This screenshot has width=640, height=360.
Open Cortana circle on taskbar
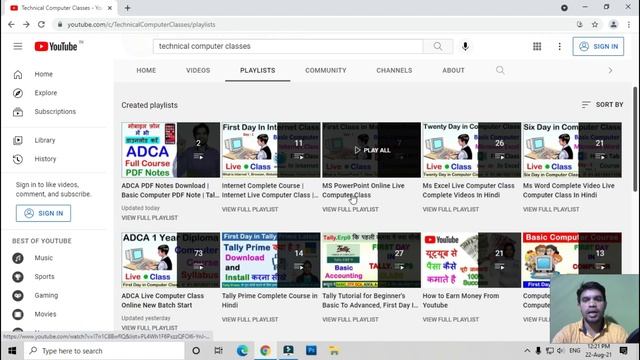tap(196, 351)
